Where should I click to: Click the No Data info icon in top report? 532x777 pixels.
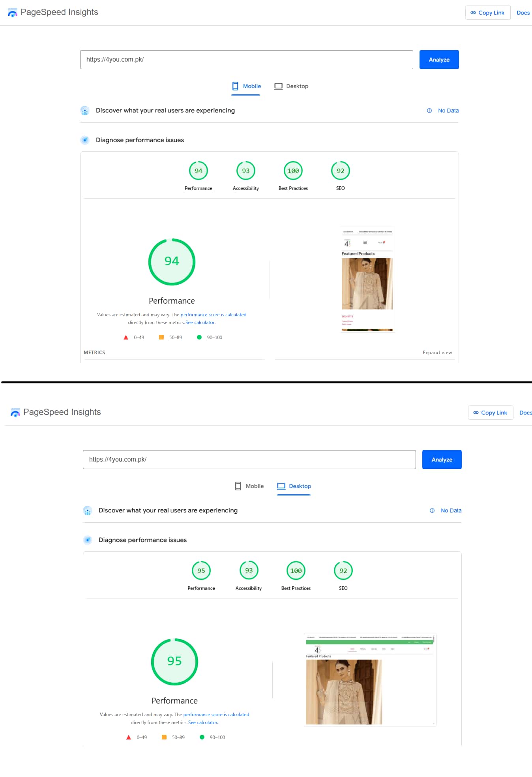pos(429,111)
